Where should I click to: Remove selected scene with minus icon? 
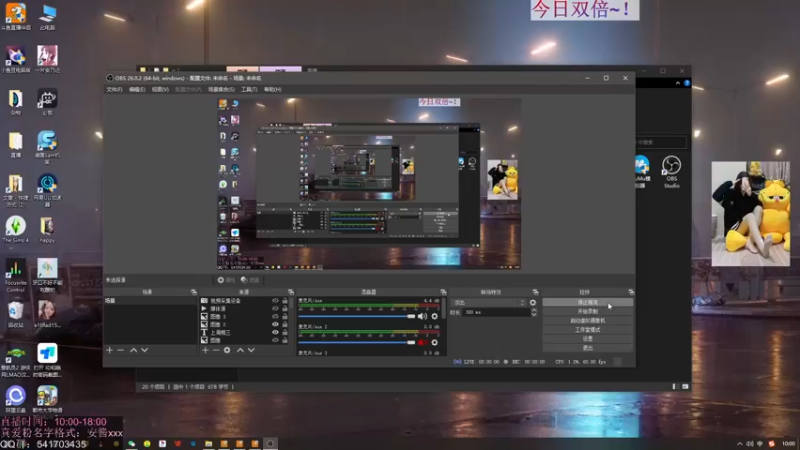120,350
